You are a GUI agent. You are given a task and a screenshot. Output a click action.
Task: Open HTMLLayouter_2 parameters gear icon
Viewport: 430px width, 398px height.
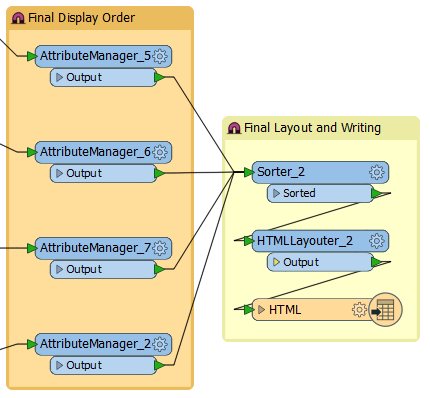377,241
